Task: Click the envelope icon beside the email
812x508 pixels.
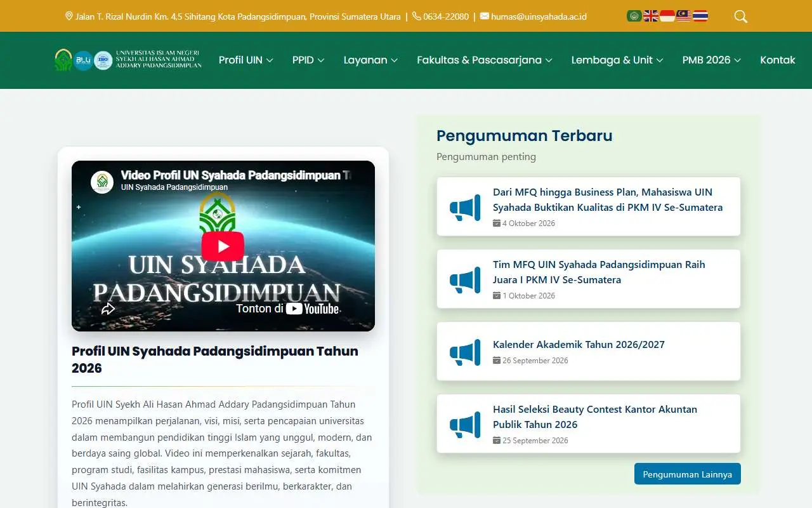Action: [x=485, y=16]
